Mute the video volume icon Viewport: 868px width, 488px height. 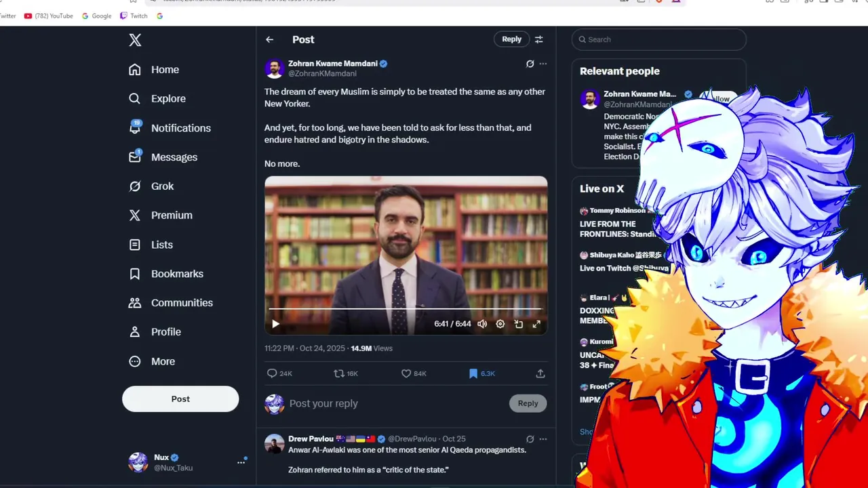(x=482, y=324)
